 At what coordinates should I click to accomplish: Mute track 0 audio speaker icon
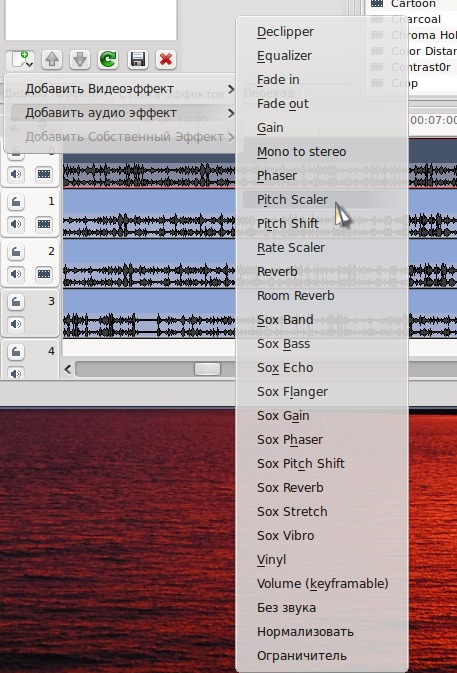[x=16, y=174]
